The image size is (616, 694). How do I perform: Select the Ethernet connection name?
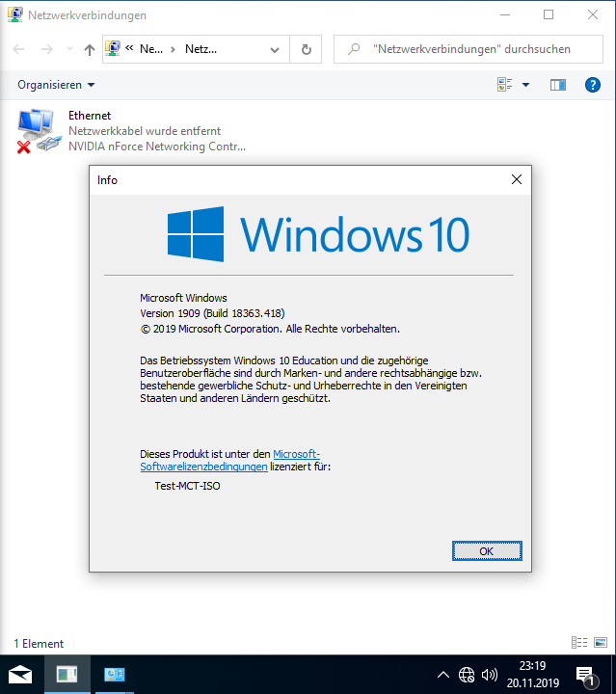pos(90,116)
